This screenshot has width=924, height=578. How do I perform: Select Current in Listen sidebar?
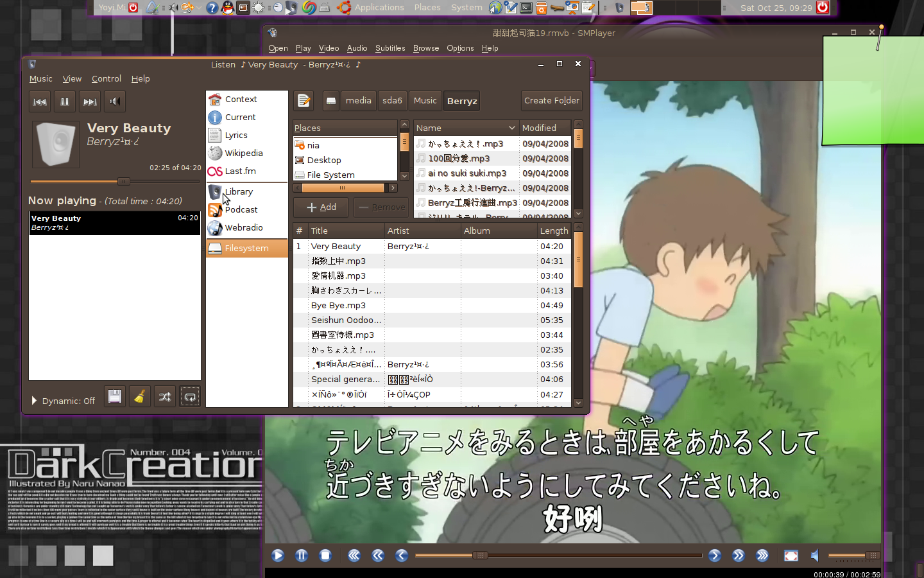pos(246,118)
